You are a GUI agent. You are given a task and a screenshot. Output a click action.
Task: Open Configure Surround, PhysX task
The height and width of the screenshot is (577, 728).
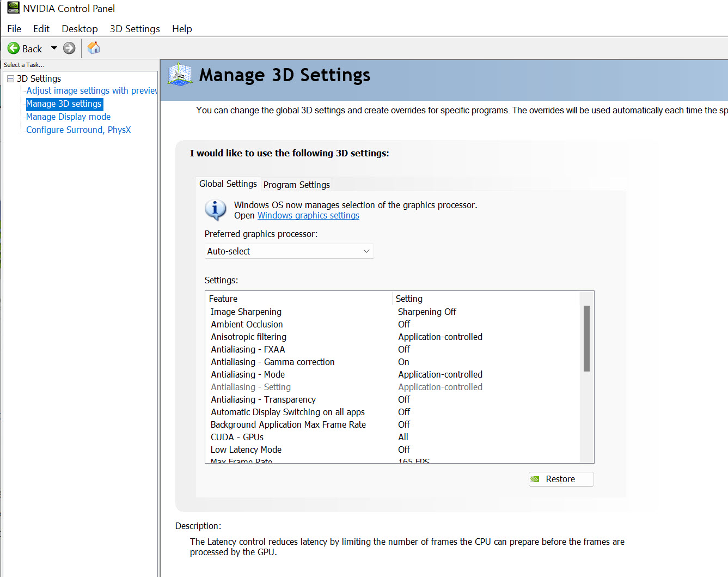tap(78, 130)
